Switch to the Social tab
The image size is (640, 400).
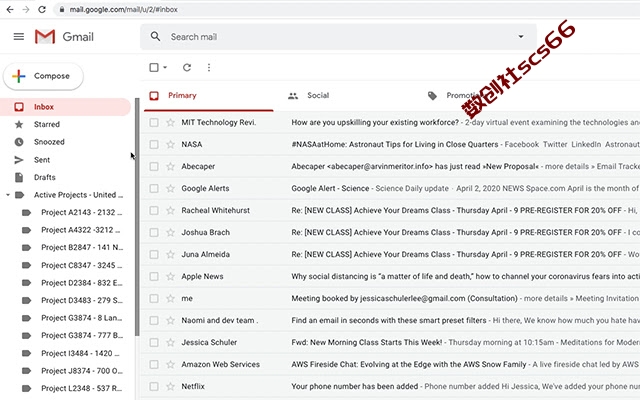[x=318, y=96]
